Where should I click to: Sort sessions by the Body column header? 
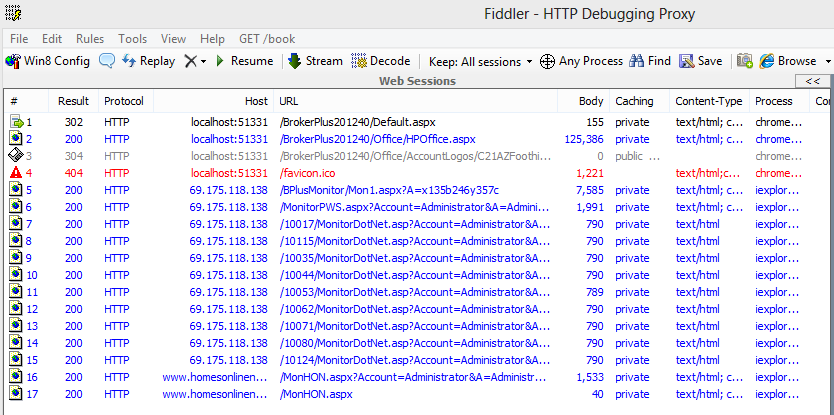pyautogui.click(x=592, y=101)
